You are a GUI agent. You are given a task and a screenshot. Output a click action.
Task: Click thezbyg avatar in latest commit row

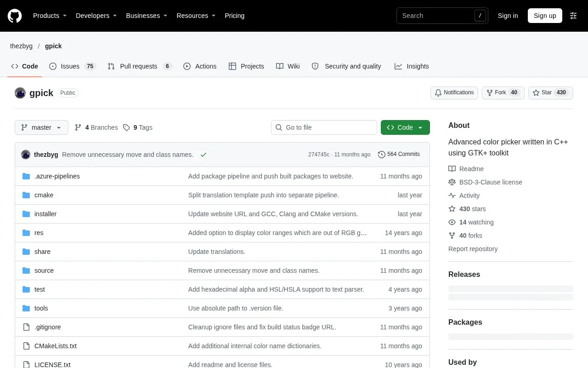click(26, 155)
